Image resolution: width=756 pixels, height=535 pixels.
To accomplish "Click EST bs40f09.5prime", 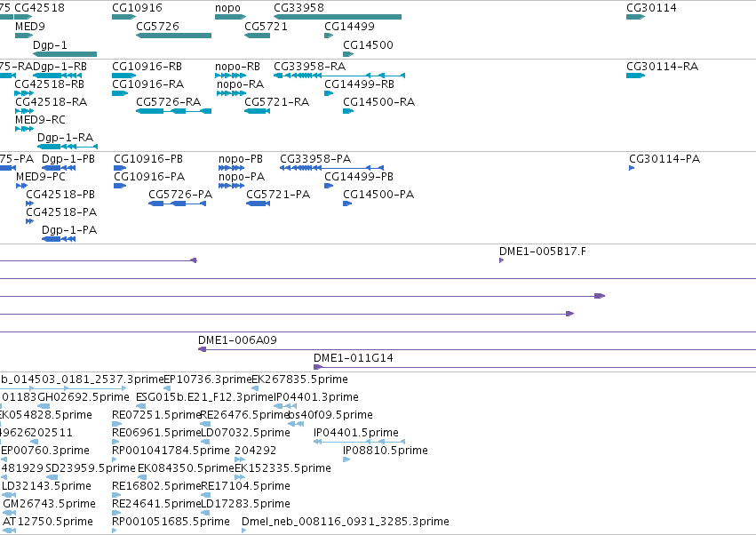I will click(296, 424).
